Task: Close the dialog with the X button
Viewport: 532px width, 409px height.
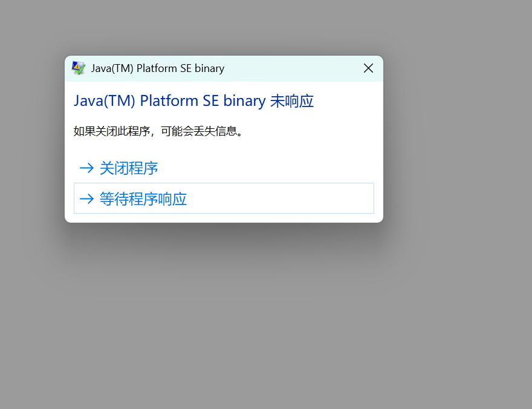Action: pos(368,68)
